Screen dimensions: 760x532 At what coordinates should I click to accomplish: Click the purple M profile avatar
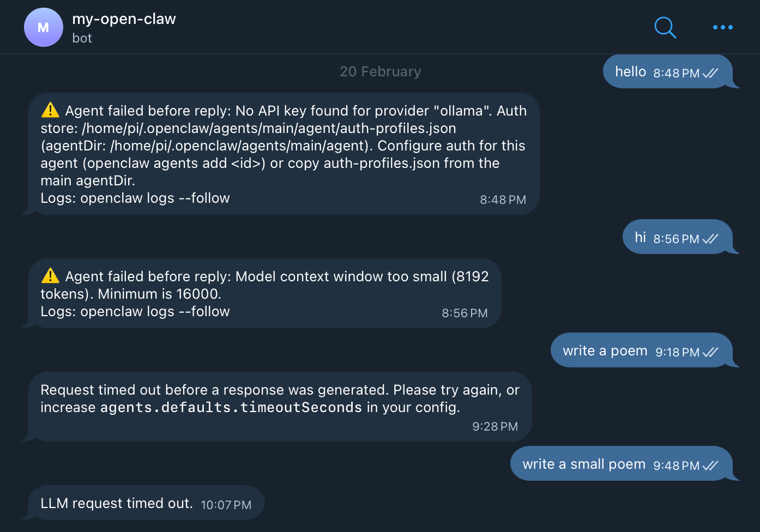pos(44,27)
